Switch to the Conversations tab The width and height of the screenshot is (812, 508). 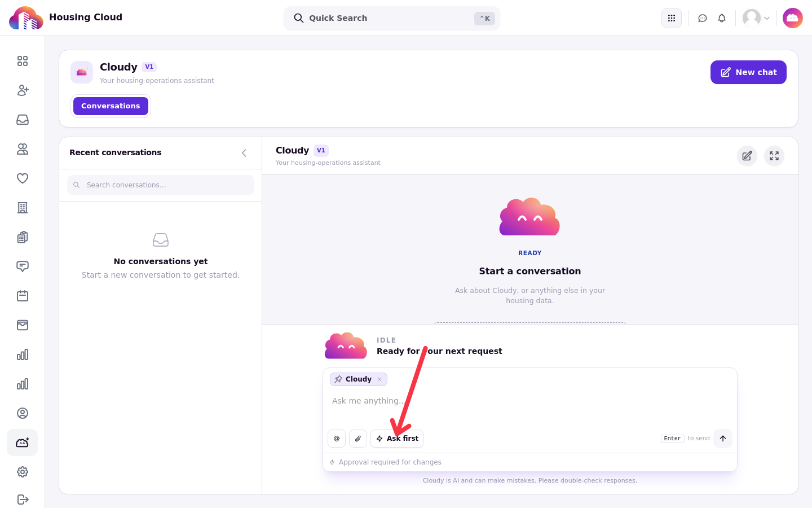pos(111,106)
